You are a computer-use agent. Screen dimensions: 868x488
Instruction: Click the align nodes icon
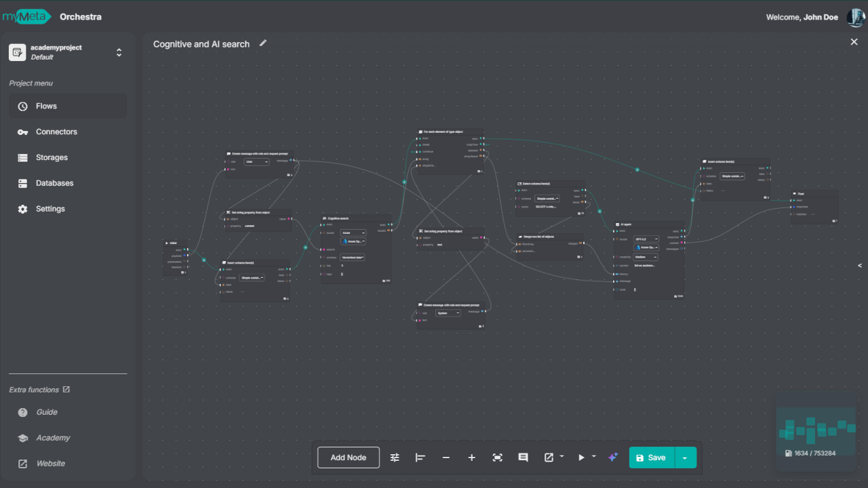(420, 457)
